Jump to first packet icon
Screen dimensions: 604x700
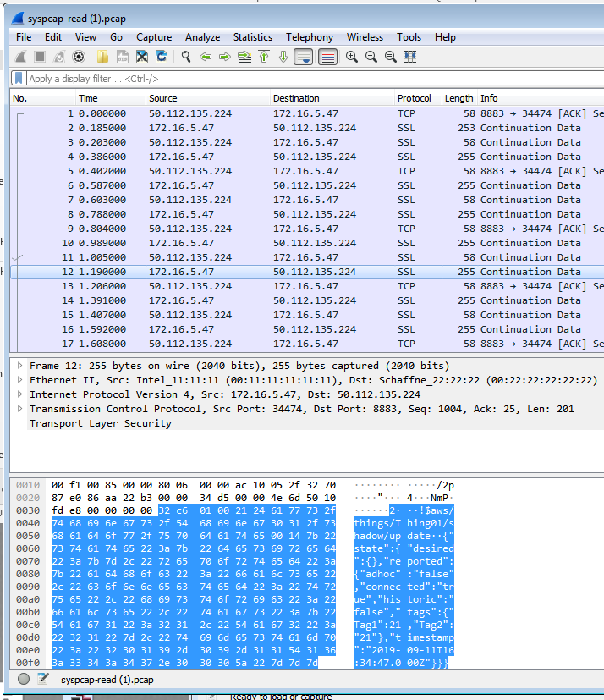tap(264, 58)
